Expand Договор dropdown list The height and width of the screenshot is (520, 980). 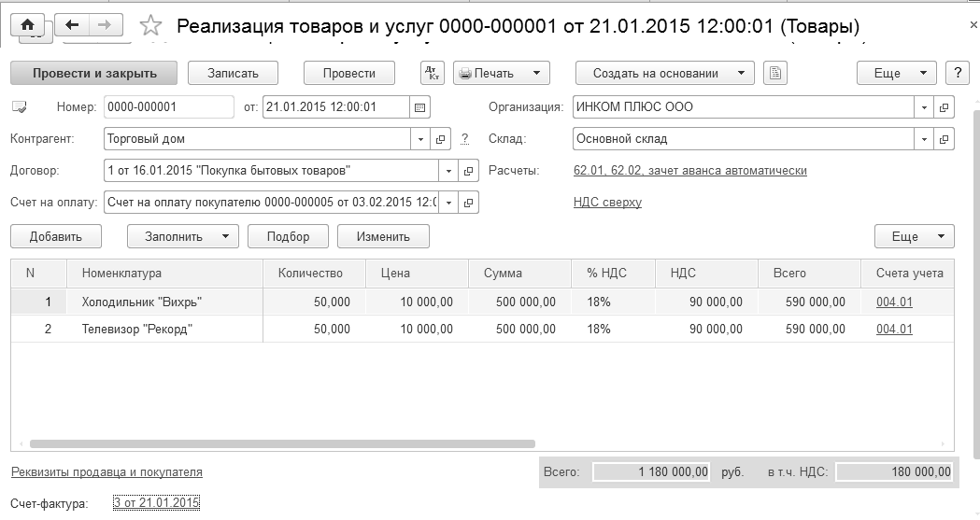click(448, 171)
